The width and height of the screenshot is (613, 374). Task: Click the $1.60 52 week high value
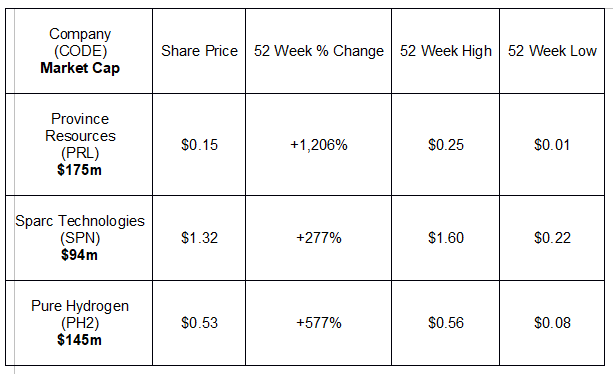pos(446,238)
